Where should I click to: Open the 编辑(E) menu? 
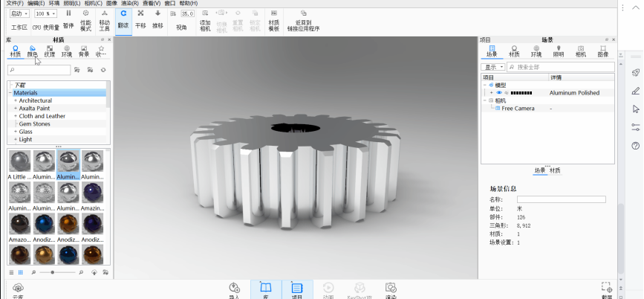click(x=36, y=3)
